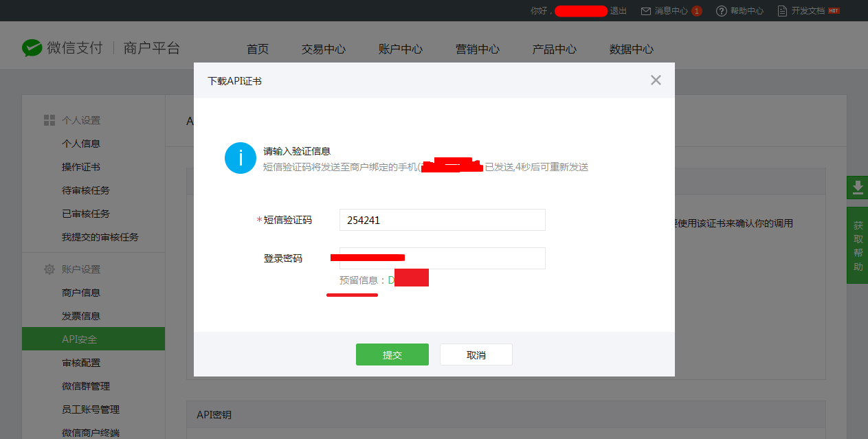Click the red HOT badge next to 开发文档
Viewport: 868px width, 439px height.
coord(834,11)
